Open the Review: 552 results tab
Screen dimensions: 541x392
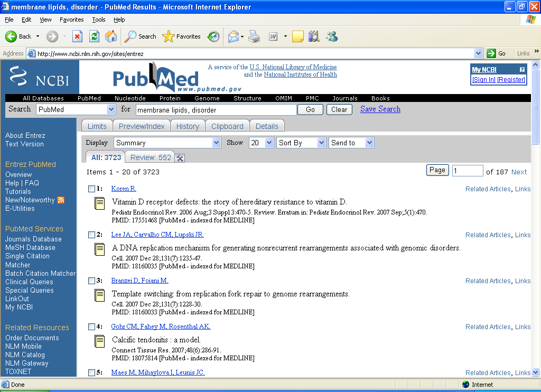tap(151, 157)
